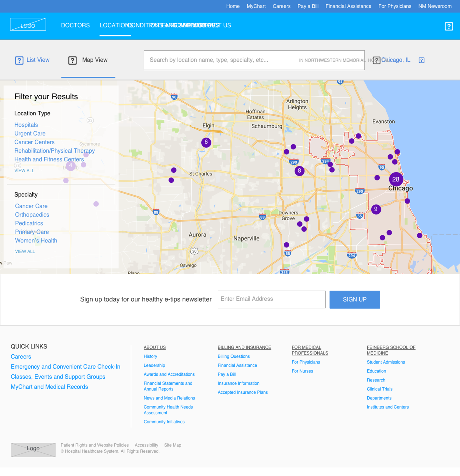Click the LOGO in the blue header
This screenshot has height=476, width=460.
click(x=28, y=24)
